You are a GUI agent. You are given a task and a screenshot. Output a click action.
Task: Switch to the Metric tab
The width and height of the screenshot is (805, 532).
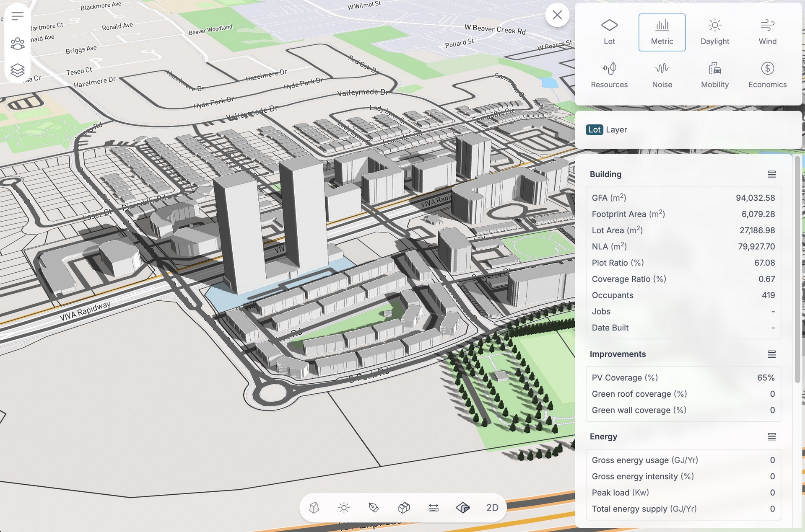pos(662,31)
